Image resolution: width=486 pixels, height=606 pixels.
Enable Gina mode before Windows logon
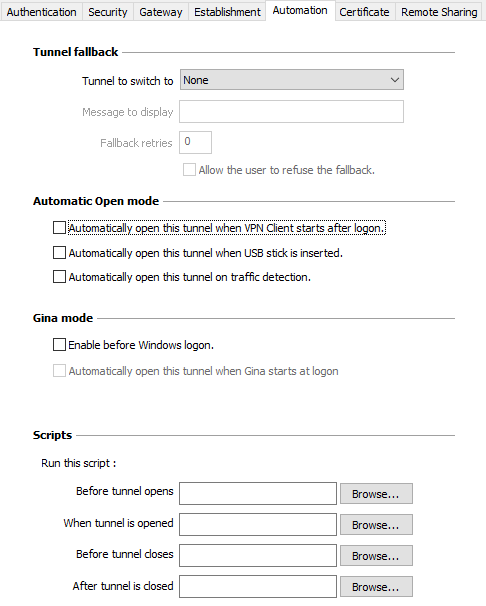tap(59, 344)
